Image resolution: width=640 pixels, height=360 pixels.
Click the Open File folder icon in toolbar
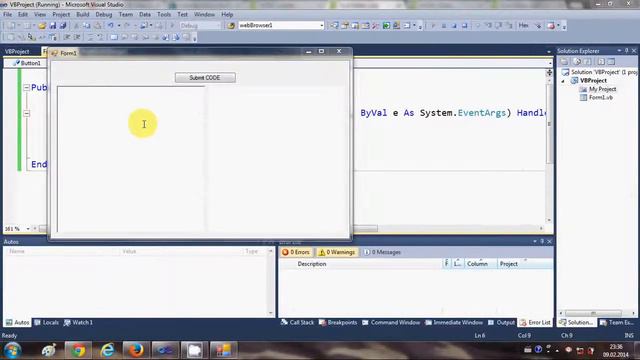pos(42,25)
